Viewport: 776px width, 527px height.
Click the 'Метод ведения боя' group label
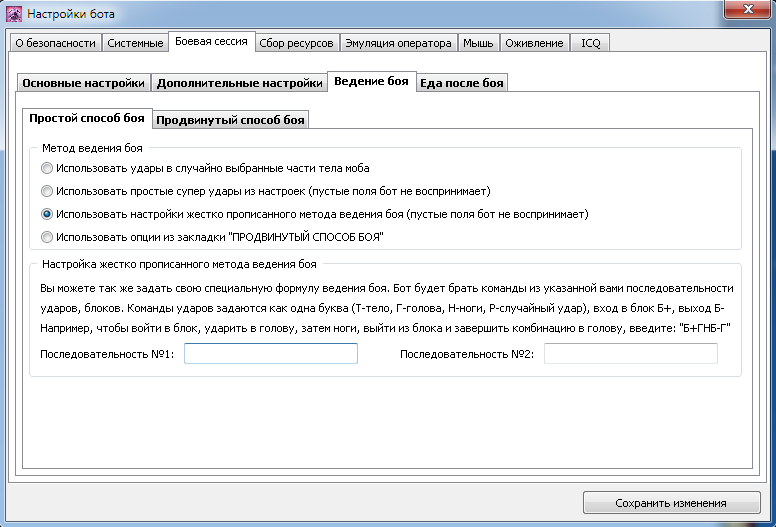click(92, 148)
